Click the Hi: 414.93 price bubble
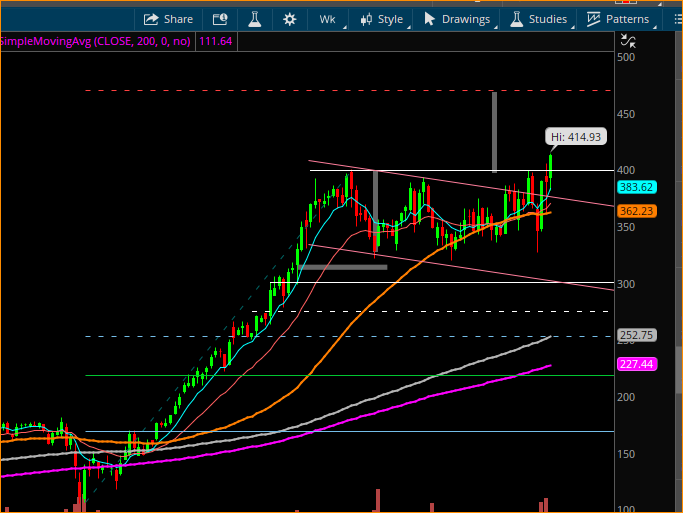Viewport: 683px width, 513px height. pos(576,137)
